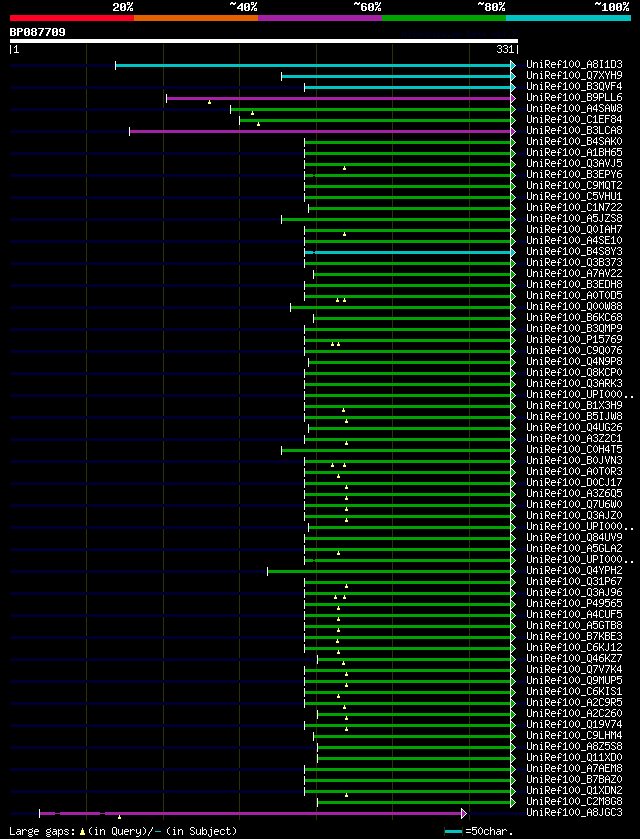Click the cyan ~100% identity legend bar

(568, 18)
